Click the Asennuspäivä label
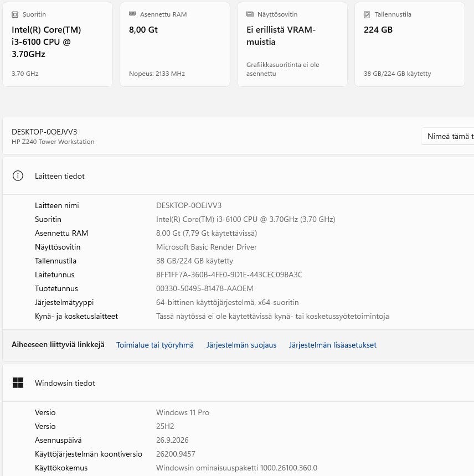Image resolution: width=474 pixels, height=476 pixels. pos(58,440)
